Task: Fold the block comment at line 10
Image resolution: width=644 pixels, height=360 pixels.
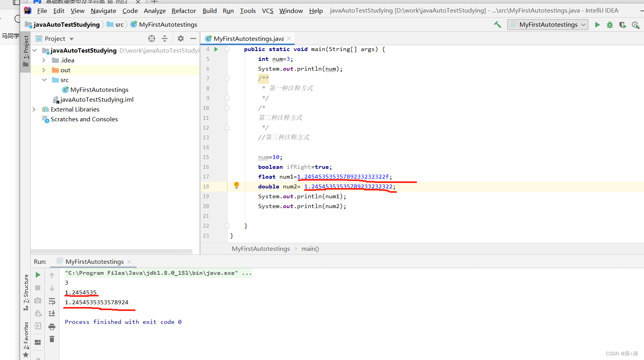Action: [x=227, y=108]
